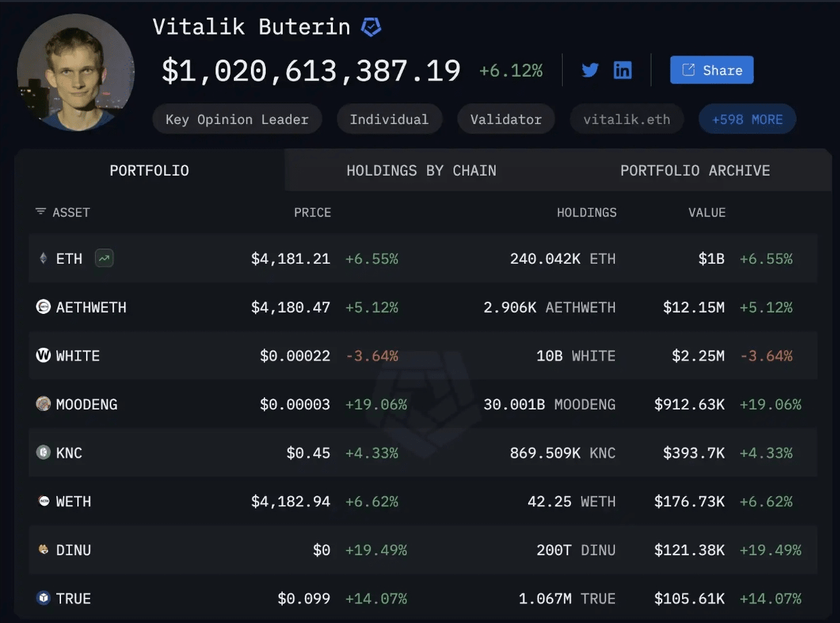Click the total value $1,020,613,387.19

tap(311, 71)
